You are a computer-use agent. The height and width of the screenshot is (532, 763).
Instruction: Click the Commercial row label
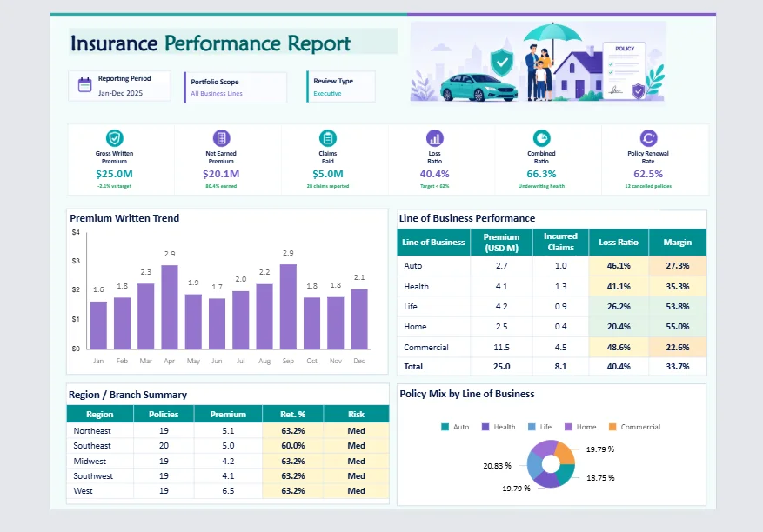tap(426, 347)
